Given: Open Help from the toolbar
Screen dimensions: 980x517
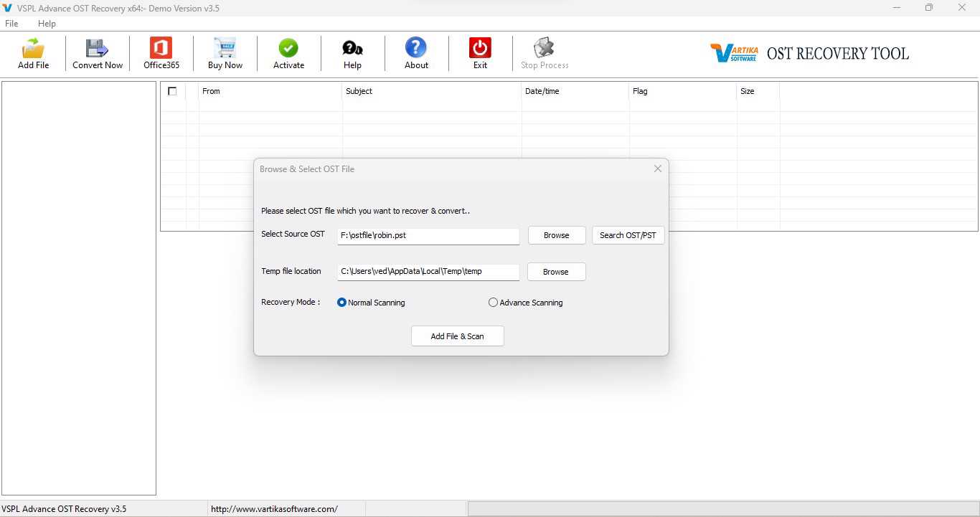Looking at the screenshot, I should tap(352, 49).
